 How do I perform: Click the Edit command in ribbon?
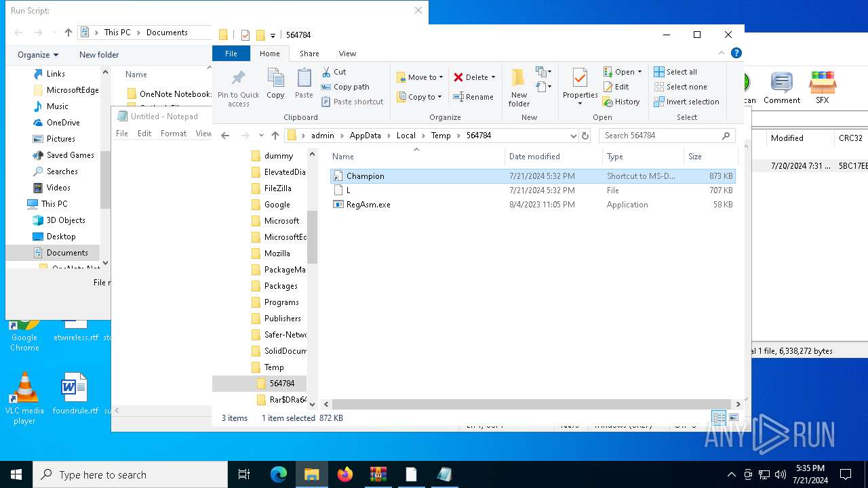pyautogui.click(x=616, y=87)
